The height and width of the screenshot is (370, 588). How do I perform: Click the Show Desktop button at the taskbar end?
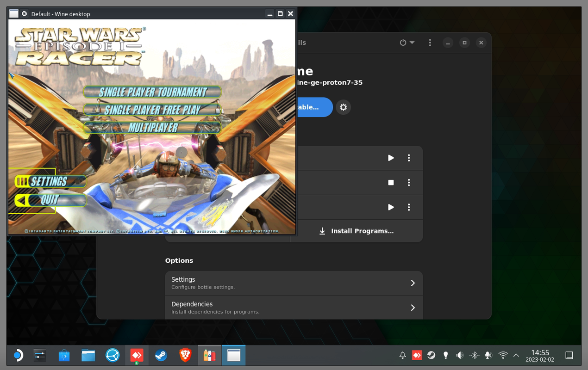coord(569,355)
